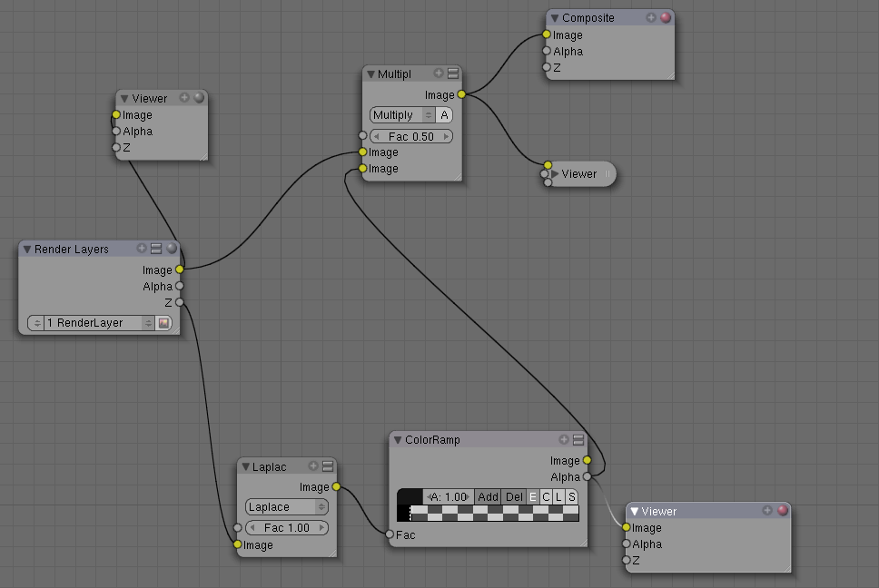879x588 pixels.
Task: Click the Image output socket on ColorRamp node
Action: [587, 460]
